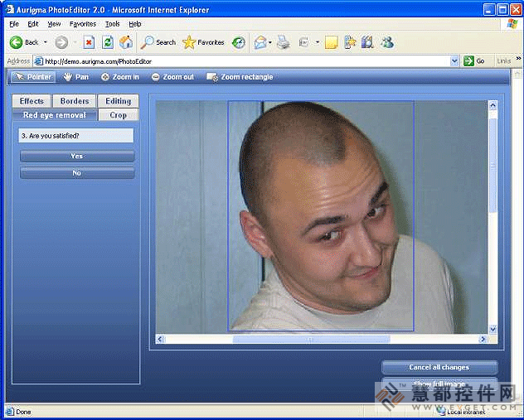Open the Mail envelope icon
This screenshot has height=420, width=524.
[x=260, y=42]
